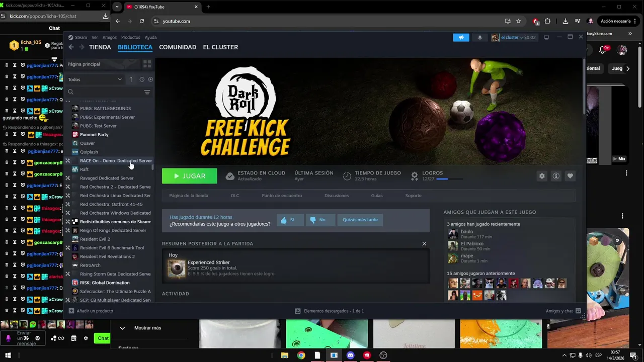Filter library by ready to play
644x362 pixels.
150,79
